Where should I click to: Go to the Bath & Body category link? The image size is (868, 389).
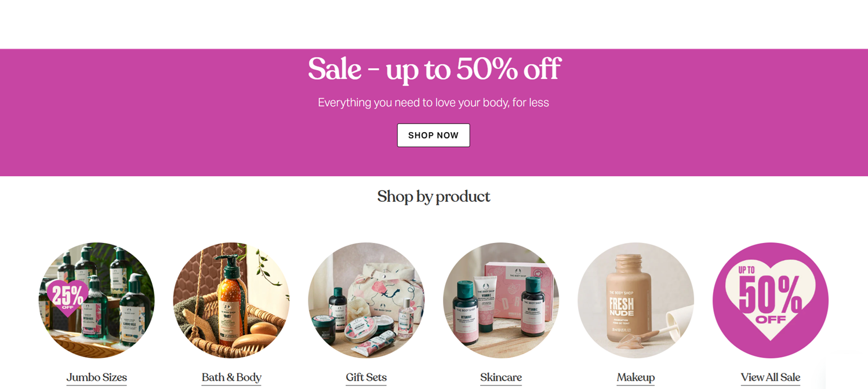pos(231,377)
